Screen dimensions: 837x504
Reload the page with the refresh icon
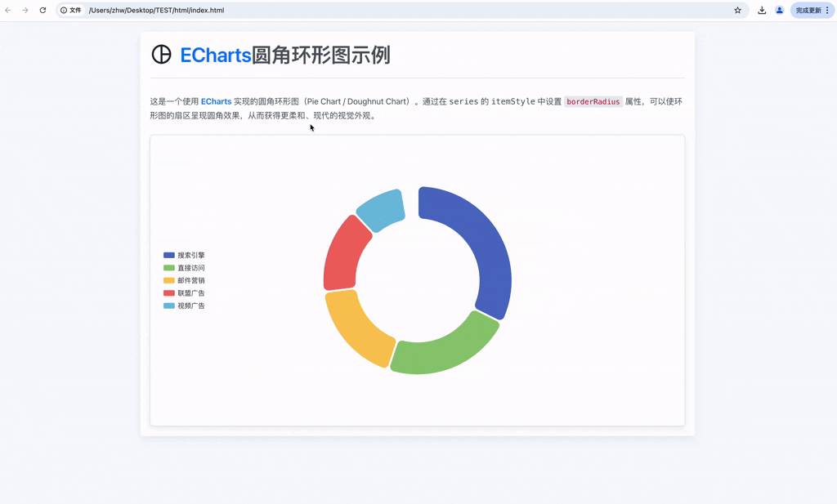point(43,11)
